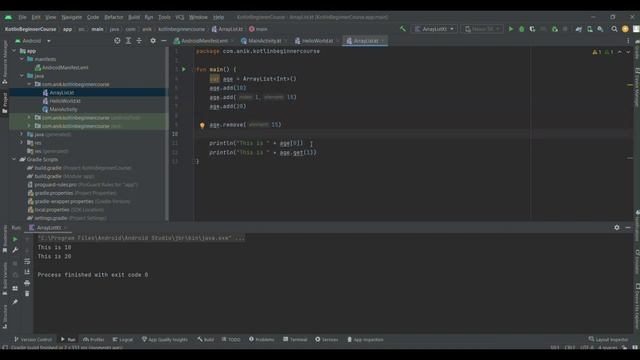Open the Build menu
This screenshot has width=640, height=360.
tap(134, 17)
